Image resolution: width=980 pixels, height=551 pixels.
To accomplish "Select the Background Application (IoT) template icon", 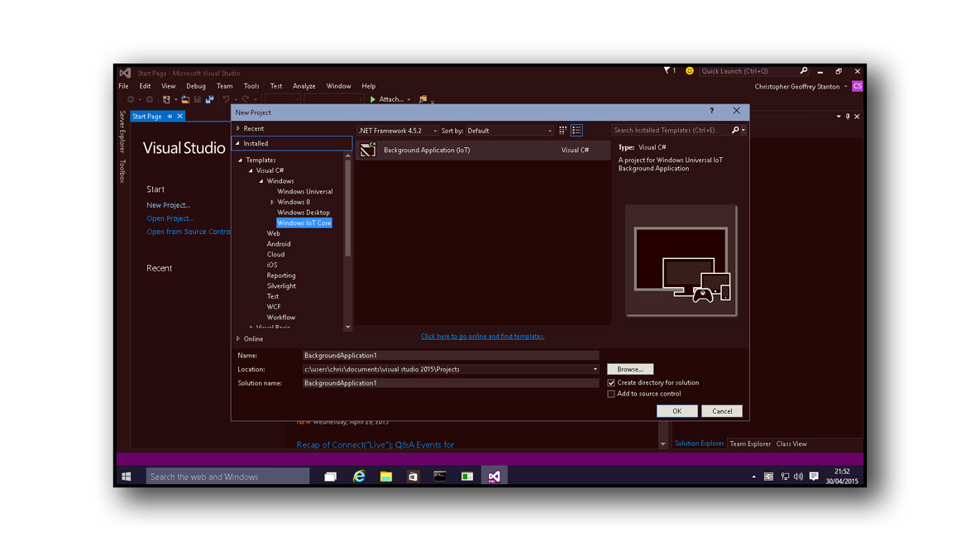I will point(368,150).
